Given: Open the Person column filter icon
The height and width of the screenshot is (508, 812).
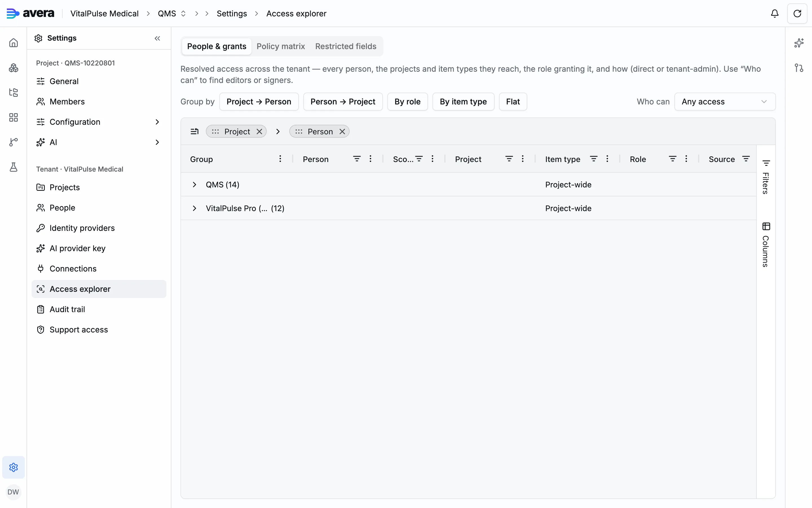Looking at the screenshot, I should 357,159.
